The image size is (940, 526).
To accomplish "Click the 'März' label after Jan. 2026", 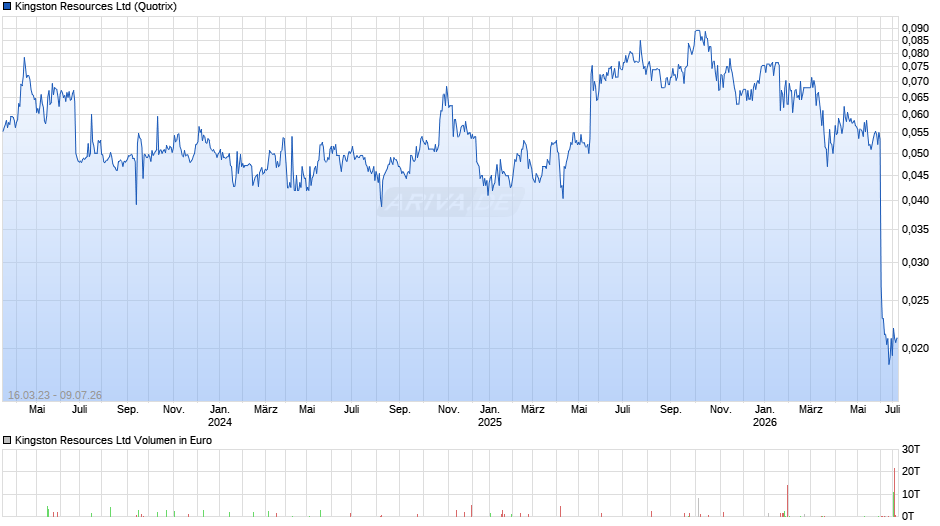I will pyautogui.click(x=811, y=410).
